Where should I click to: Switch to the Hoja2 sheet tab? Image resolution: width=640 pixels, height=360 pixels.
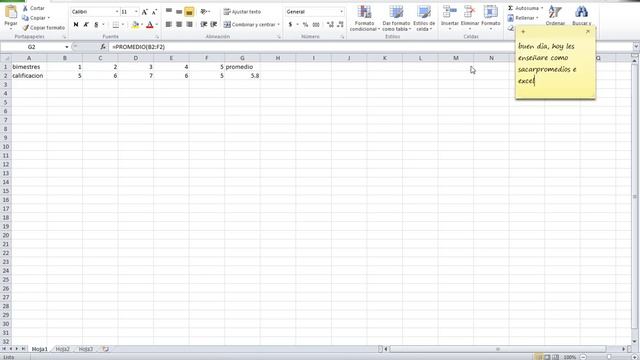click(62, 349)
